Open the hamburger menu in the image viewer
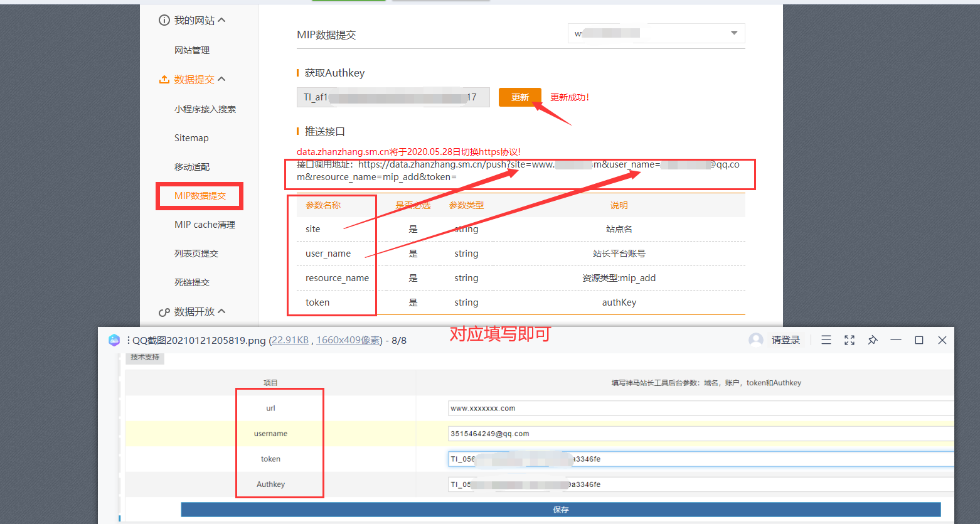 (x=826, y=340)
